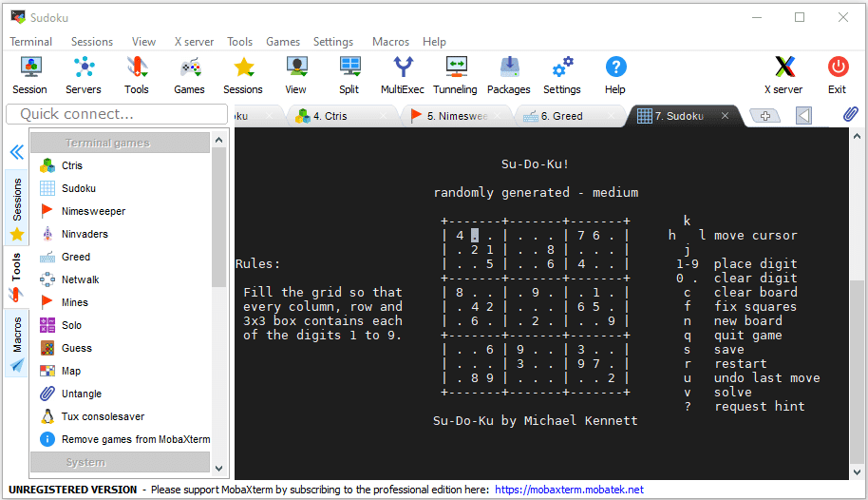The width and height of the screenshot is (868, 500).
Task: Click the Sessions star toolbar icon
Action: 243,75
